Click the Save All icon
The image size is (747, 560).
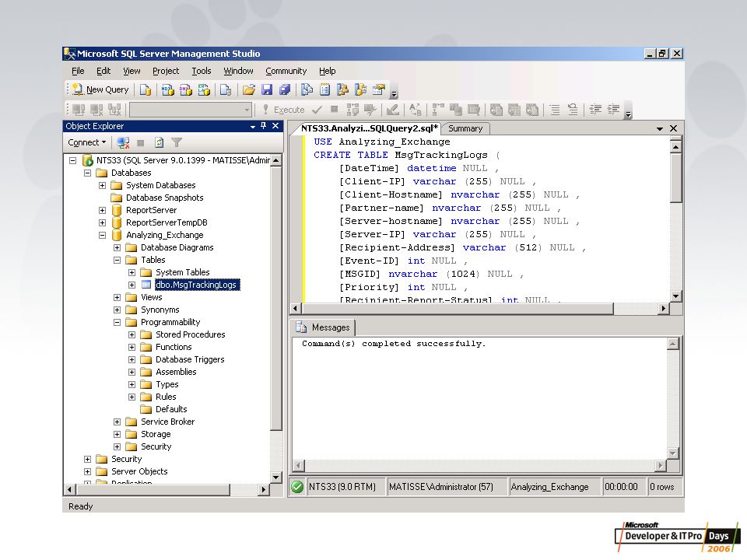click(285, 89)
